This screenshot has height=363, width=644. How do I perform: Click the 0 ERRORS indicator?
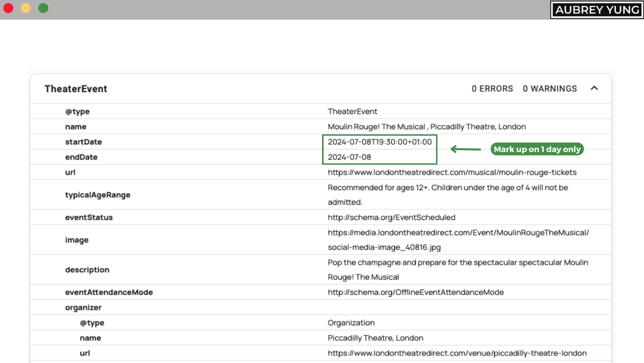[x=492, y=88]
